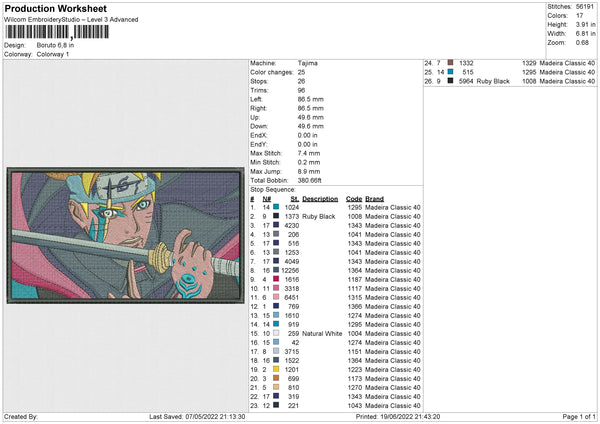Screen dimensions: 600x424
Task: Select the yellow swatch beside 1201 stitches
Action: [x=276, y=369]
